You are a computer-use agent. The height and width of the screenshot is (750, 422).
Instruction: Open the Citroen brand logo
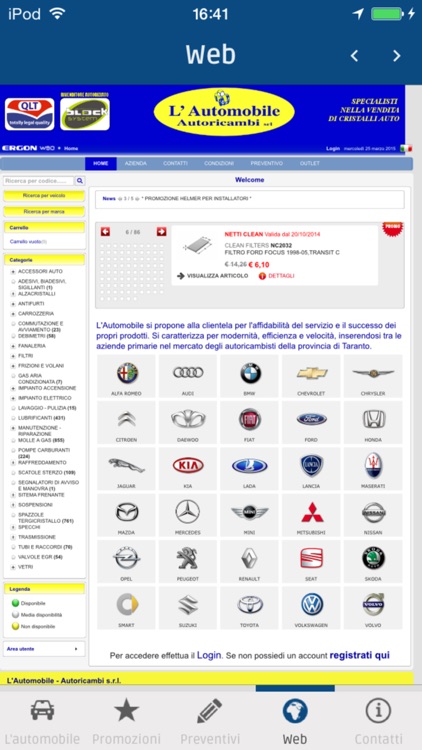coord(126,419)
